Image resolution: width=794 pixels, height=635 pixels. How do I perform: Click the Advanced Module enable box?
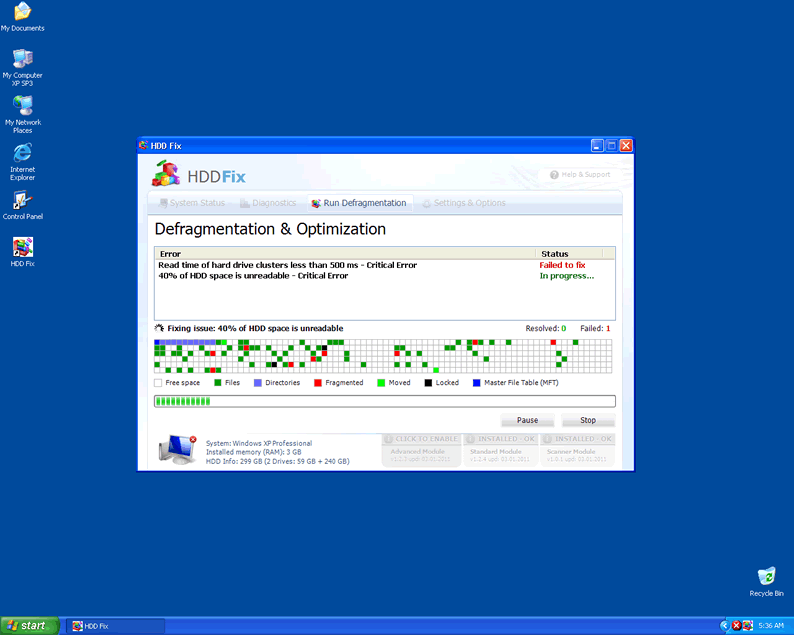[x=420, y=451]
